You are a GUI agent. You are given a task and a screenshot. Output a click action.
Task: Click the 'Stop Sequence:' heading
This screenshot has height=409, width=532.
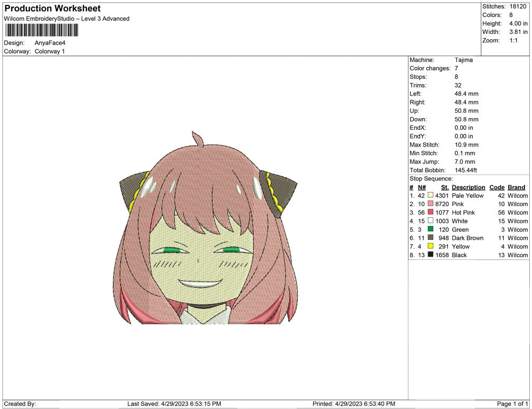click(x=431, y=179)
